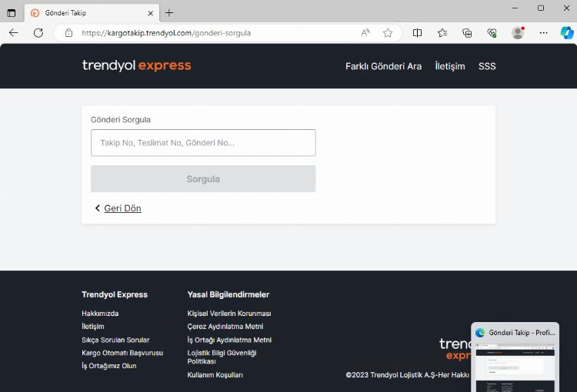Click the Geri Dön link
This screenshot has width=577, height=392.
click(122, 208)
